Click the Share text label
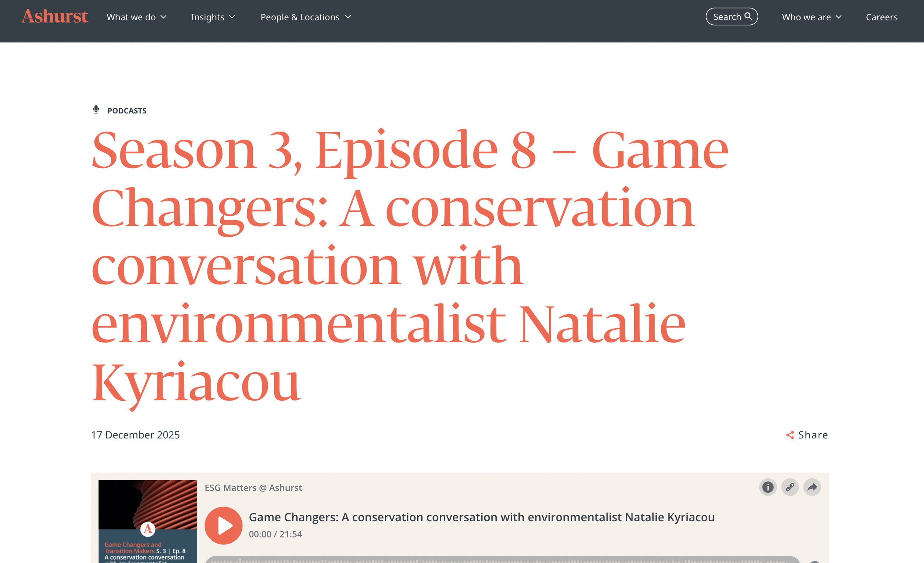The height and width of the screenshot is (563, 924). point(813,435)
